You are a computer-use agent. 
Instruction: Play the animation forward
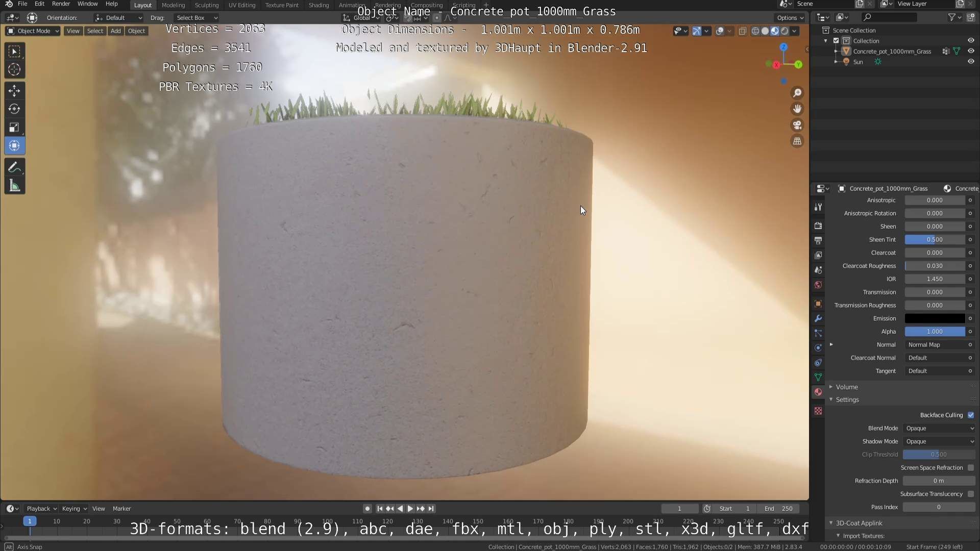[410, 509]
